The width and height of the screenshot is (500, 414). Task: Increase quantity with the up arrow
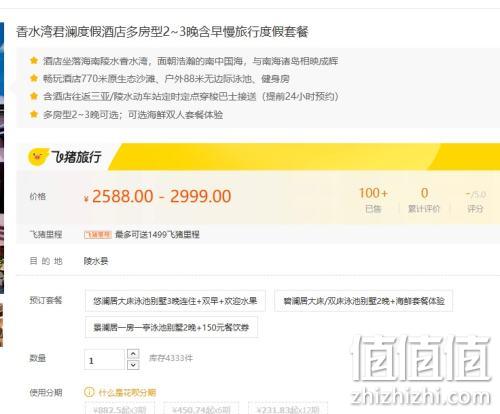133,354
